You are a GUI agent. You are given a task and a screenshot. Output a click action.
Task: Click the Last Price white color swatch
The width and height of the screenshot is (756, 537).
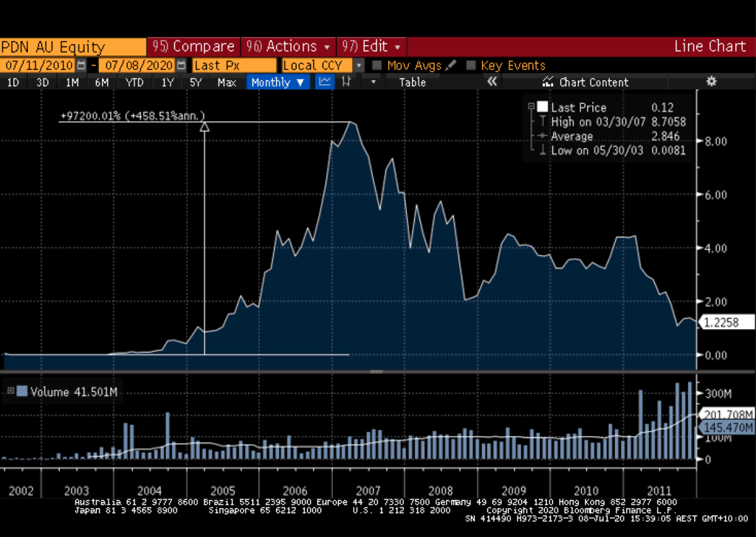point(543,107)
